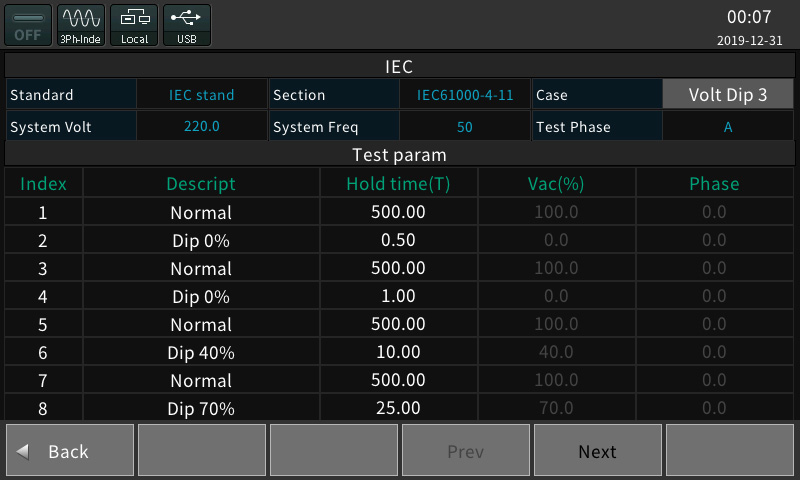Edit the System Freq value 50
Image resolution: width=800 pixels, height=480 pixels.
pos(465,126)
